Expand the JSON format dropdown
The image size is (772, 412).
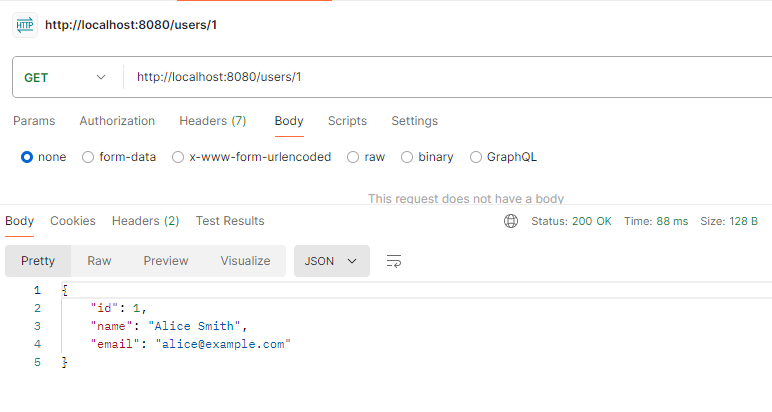point(331,261)
